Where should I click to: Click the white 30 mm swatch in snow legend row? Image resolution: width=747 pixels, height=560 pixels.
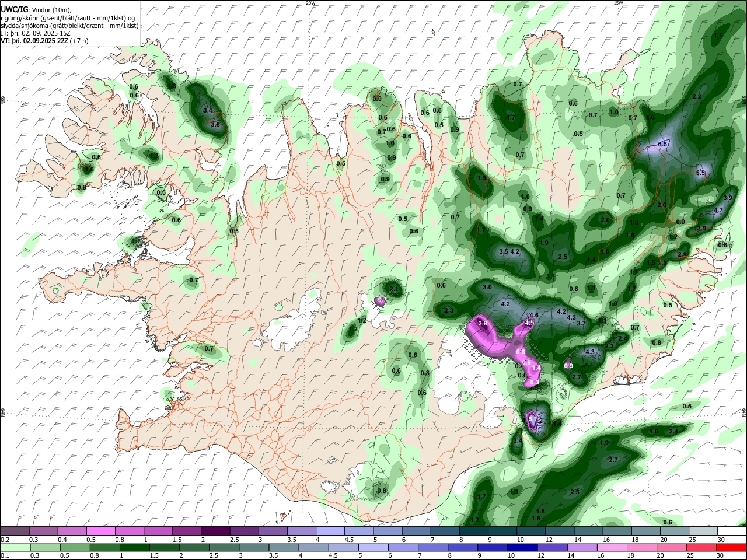(732, 531)
